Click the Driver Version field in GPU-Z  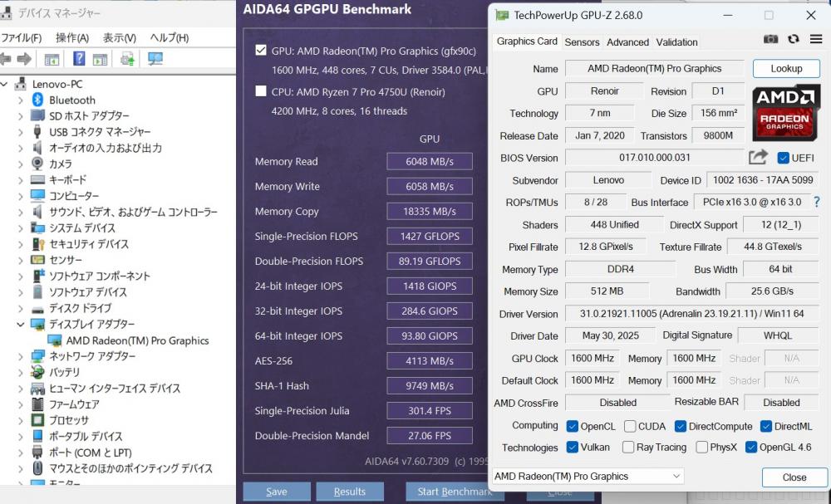tap(691, 313)
